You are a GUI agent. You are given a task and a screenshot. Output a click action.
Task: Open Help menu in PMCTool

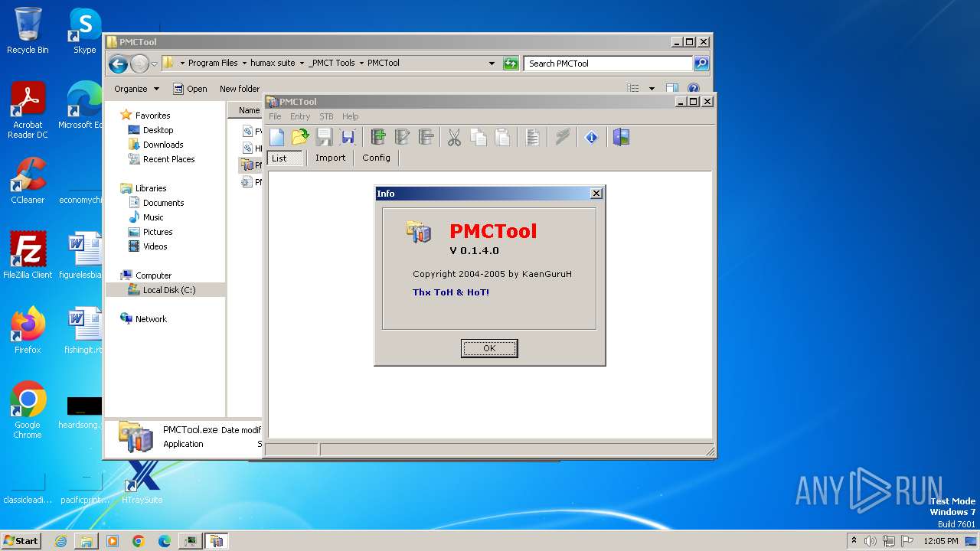pos(350,116)
